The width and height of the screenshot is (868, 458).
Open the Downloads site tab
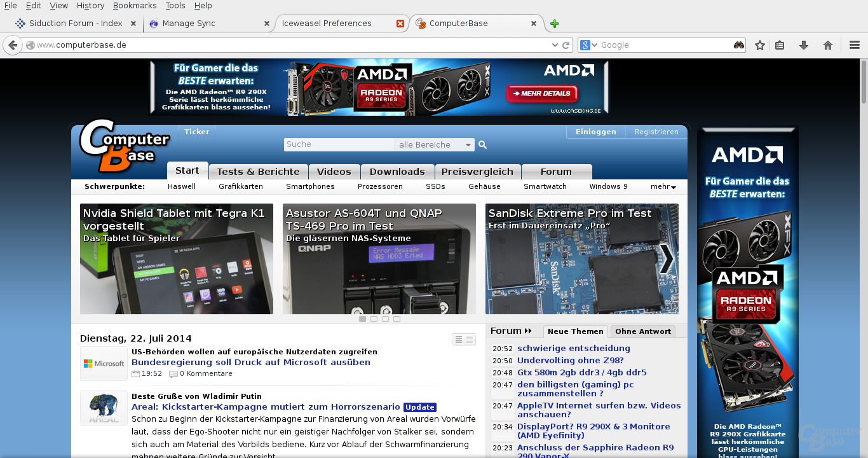coord(397,172)
